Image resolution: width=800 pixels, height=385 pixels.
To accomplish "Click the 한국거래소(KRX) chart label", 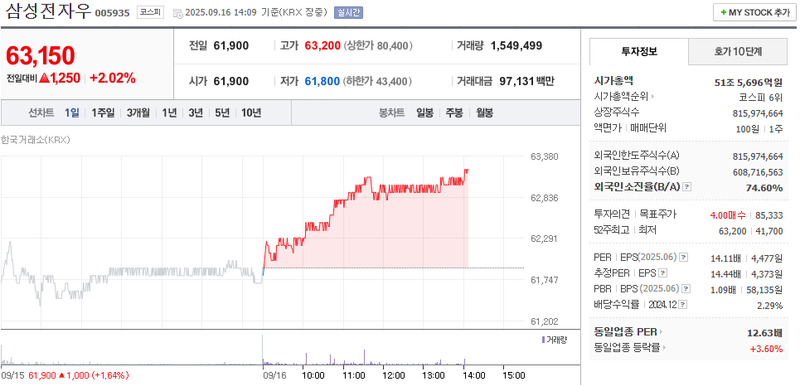I will pos(35,139).
